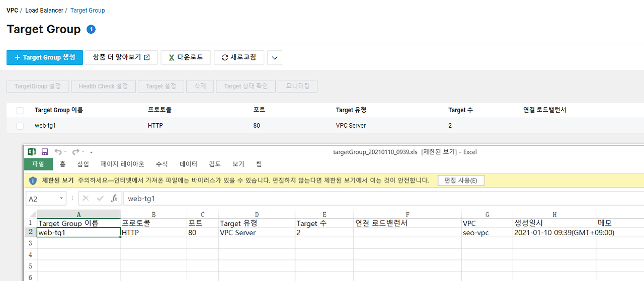Image resolution: width=644 pixels, height=281 pixels.
Task: Select header cell 연결 로드밸런서 in Excel
Action: coord(407,223)
